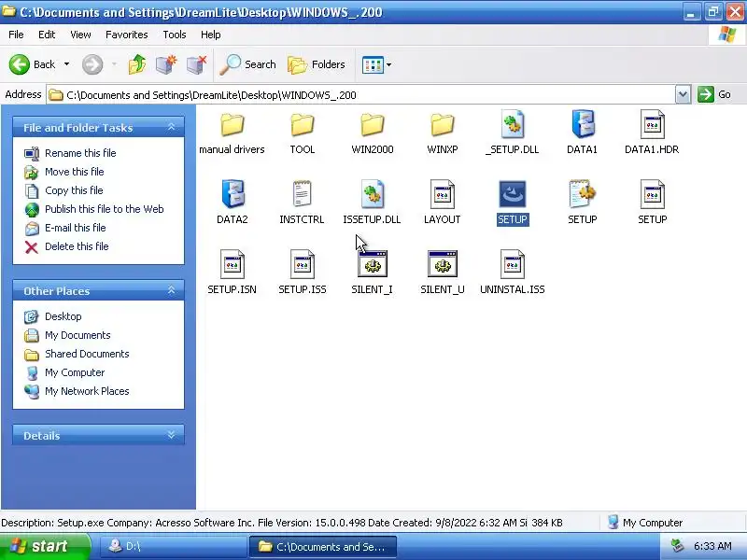The height and width of the screenshot is (560, 747).
Task: Open the Windows Start menu
Action: [45, 546]
